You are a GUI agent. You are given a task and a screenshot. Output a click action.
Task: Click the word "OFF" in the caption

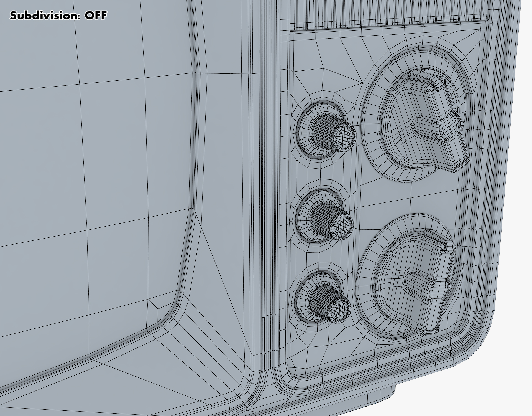(96, 16)
